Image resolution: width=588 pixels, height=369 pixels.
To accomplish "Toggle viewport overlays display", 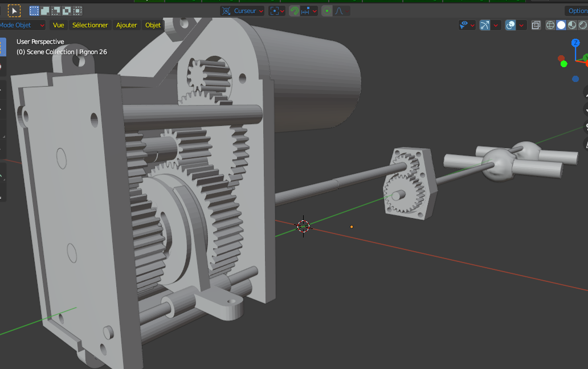I will coord(511,25).
